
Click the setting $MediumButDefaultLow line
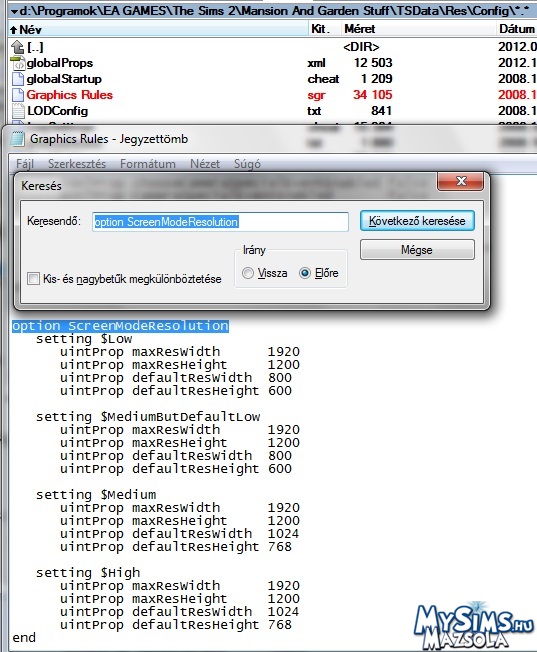[148, 417]
